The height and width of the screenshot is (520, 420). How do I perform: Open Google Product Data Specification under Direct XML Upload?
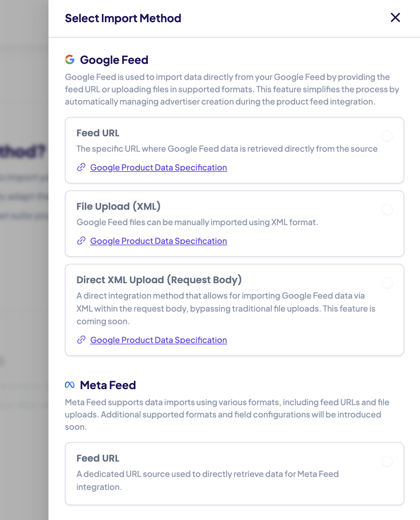[158, 340]
